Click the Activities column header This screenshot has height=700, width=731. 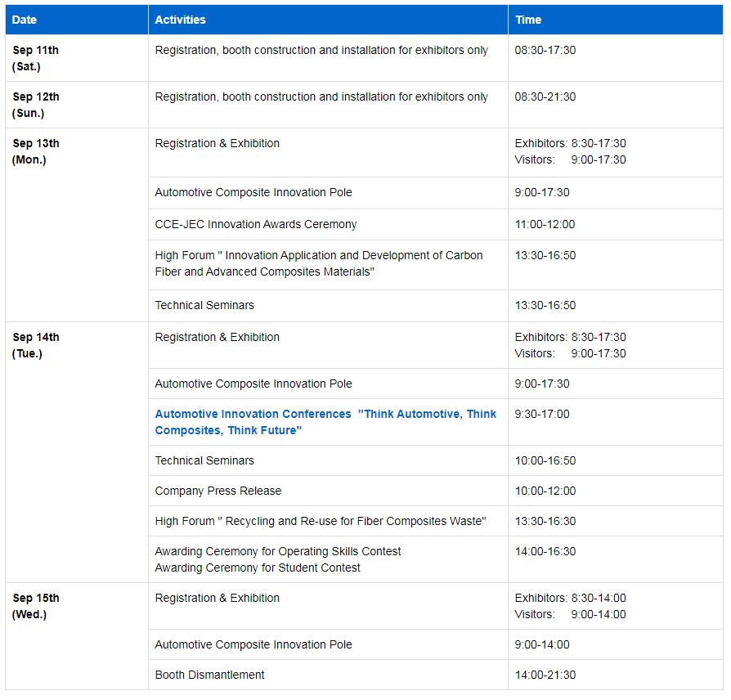[x=180, y=20]
